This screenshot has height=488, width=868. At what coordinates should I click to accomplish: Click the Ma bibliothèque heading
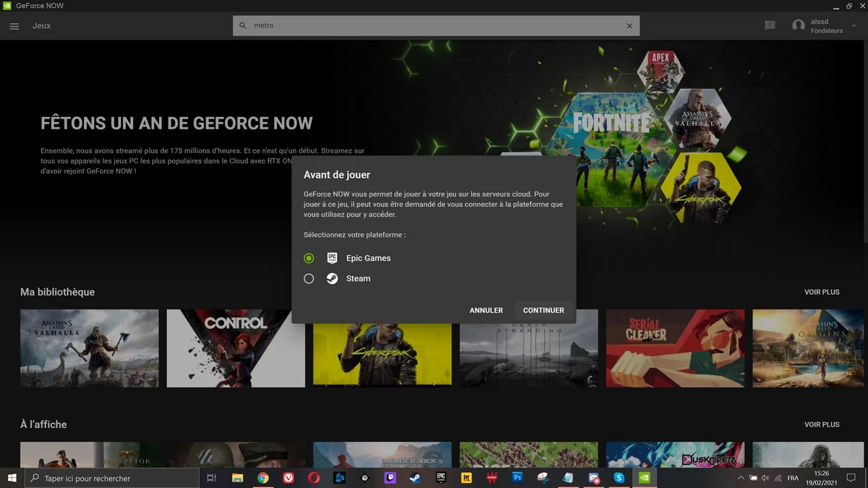(58, 292)
